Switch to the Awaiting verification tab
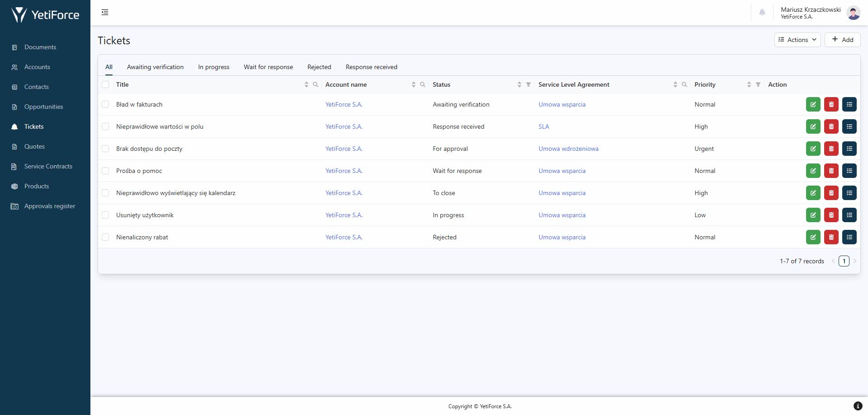The width and height of the screenshot is (868, 415). click(155, 67)
